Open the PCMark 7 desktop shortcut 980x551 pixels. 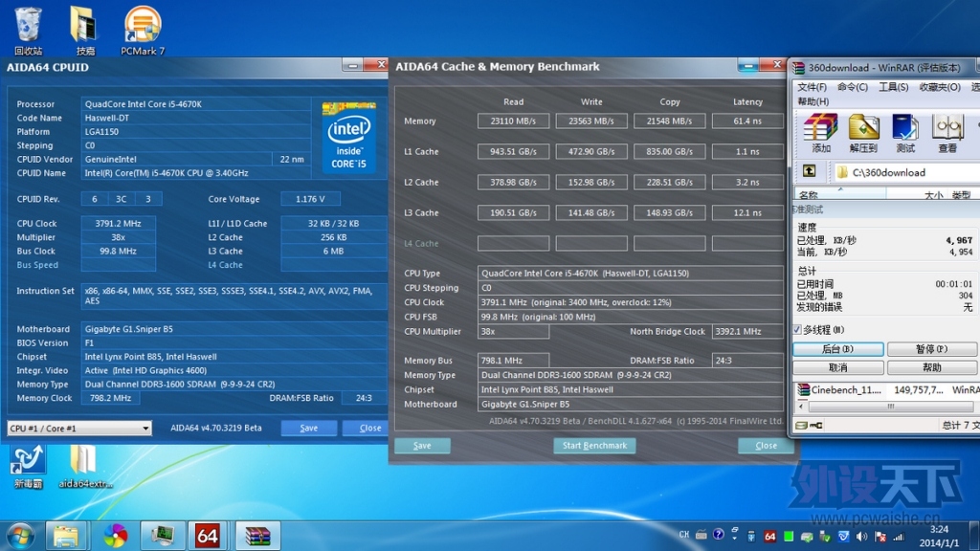[143, 31]
